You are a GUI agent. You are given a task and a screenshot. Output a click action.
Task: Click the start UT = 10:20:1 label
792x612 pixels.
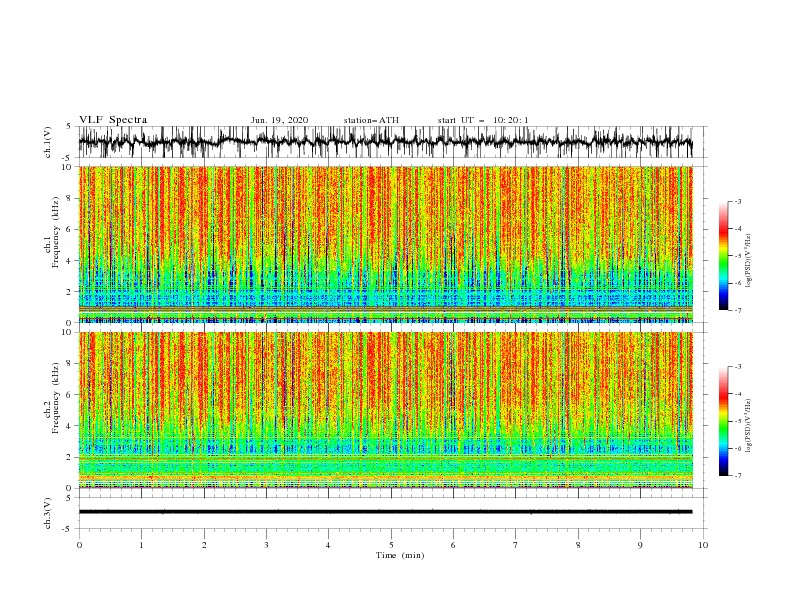click(483, 120)
